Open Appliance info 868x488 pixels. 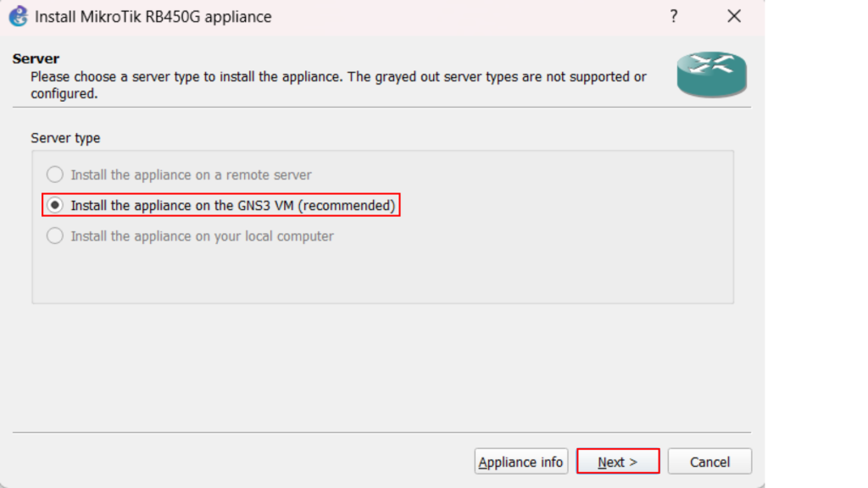pos(520,462)
